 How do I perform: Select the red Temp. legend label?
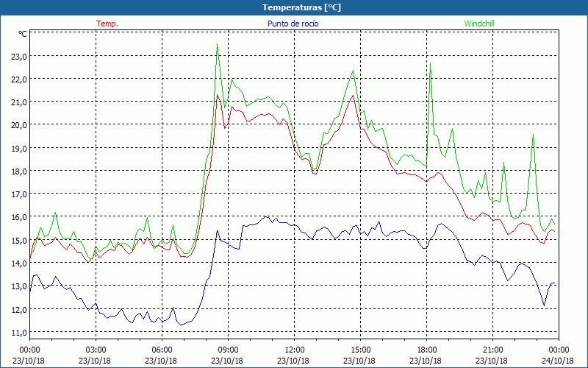(x=107, y=24)
